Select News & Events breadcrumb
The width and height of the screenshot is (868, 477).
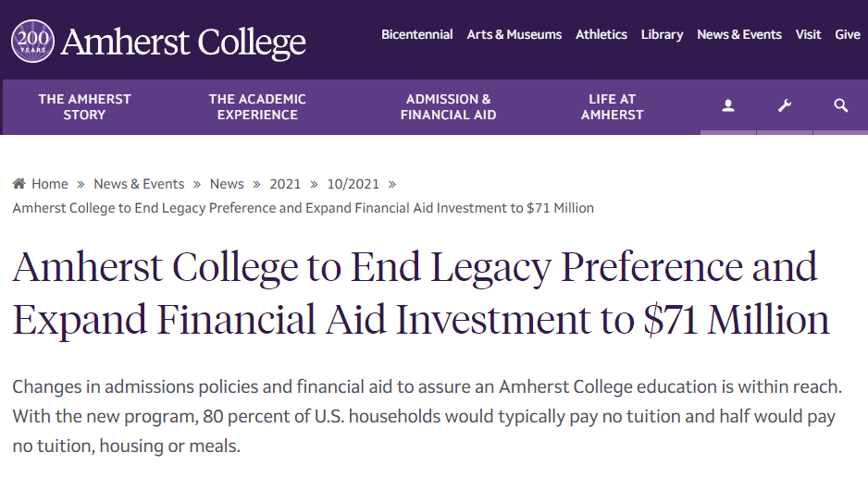coord(139,184)
